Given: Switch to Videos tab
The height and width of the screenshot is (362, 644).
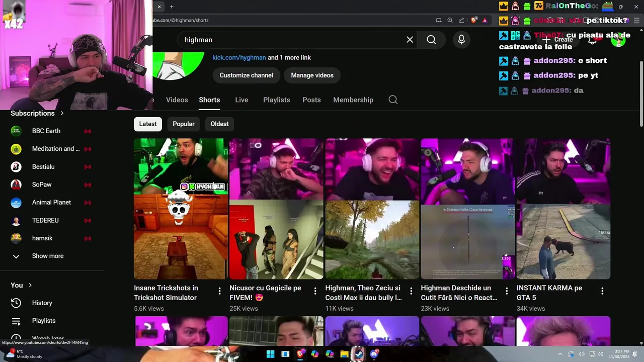Looking at the screenshot, I should pyautogui.click(x=177, y=100).
